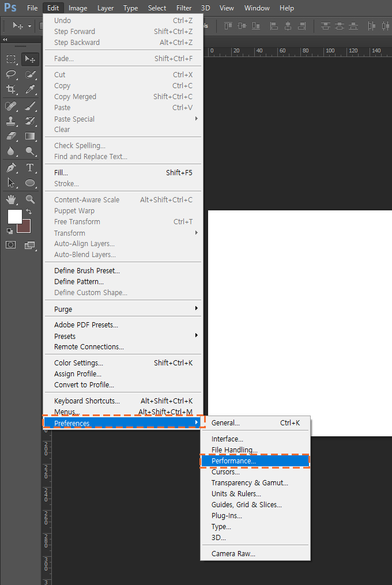Click the Align Right Edges icon
Image resolution: width=392 pixels, height=585 pixels.
point(301,26)
